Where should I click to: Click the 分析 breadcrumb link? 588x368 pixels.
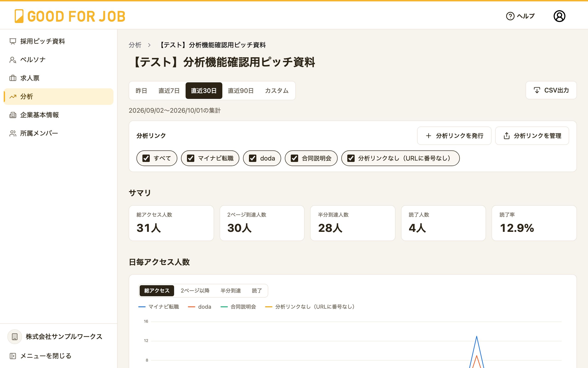pos(135,45)
